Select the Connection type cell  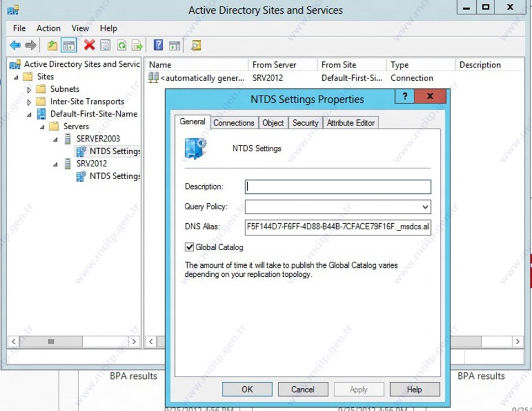click(412, 78)
